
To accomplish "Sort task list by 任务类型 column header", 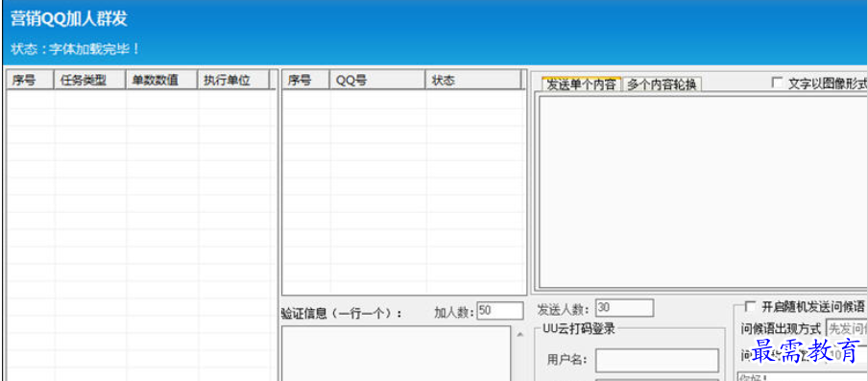I will (90, 81).
